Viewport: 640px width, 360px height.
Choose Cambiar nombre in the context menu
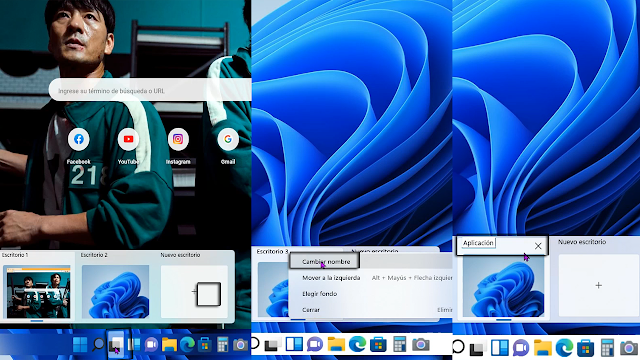[326, 262]
